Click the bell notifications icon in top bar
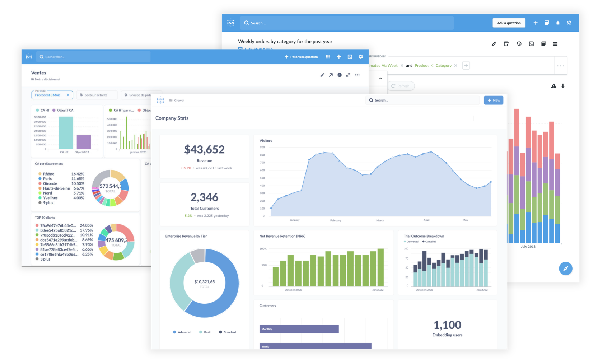 557,23
